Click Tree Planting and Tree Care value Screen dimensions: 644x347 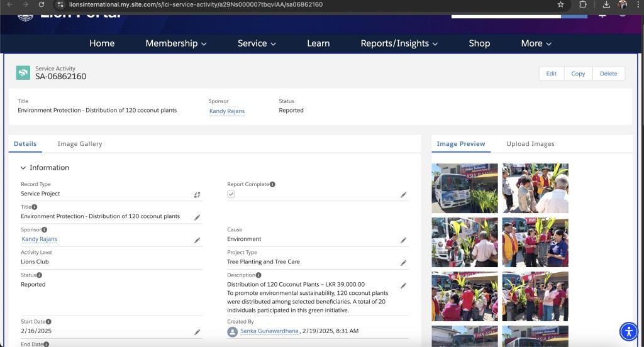264,262
